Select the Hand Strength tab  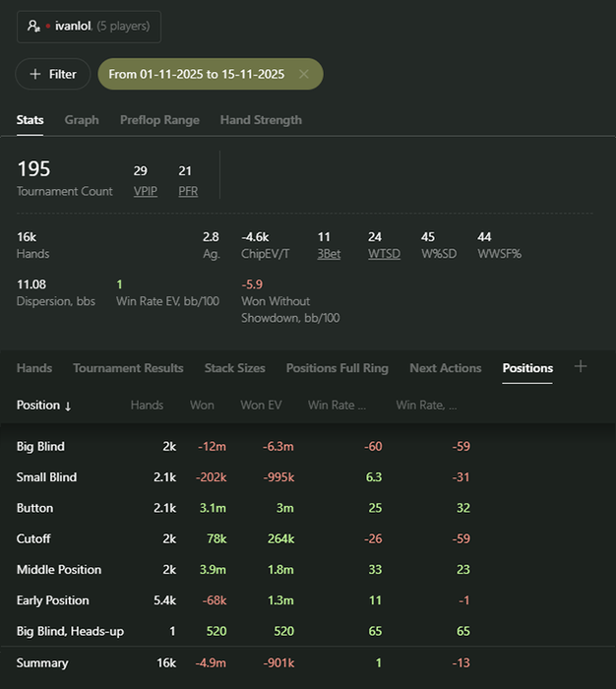click(x=261, y=120)
